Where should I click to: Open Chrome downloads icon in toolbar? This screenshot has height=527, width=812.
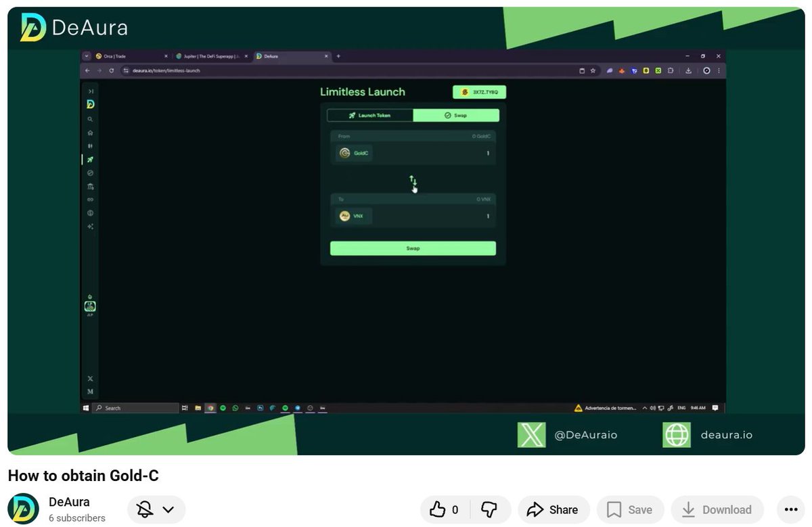point(688,70)
